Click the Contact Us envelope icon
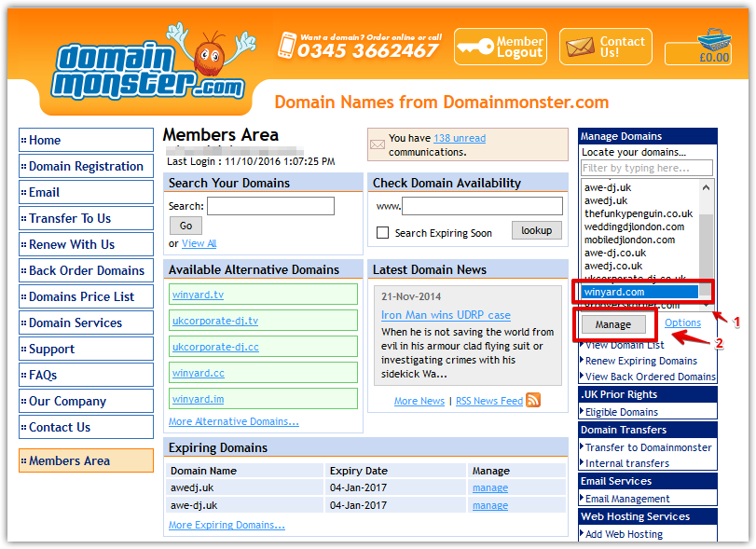This screenshot has height=549, width=756. (x=581, y=45)
